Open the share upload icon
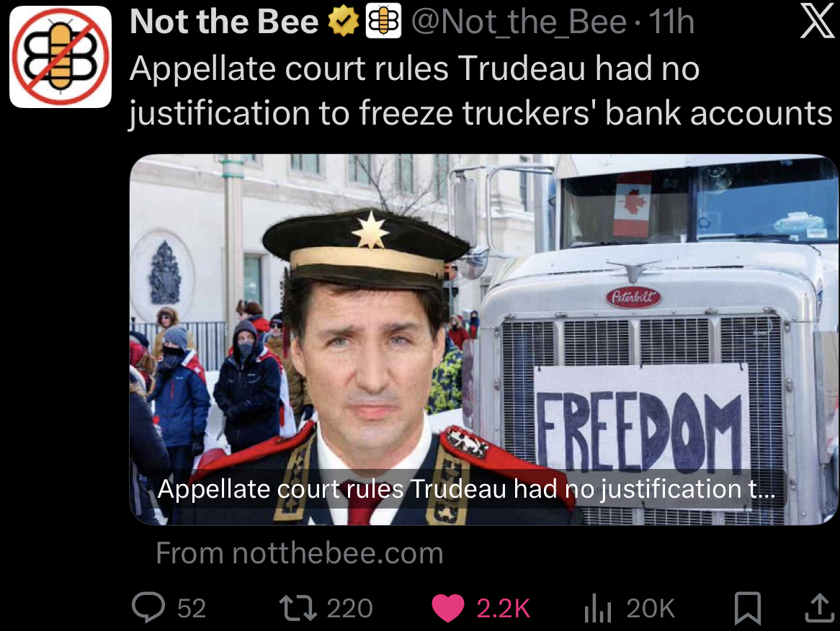The width and height of the screenshot is (840, 631). (819, 608)
